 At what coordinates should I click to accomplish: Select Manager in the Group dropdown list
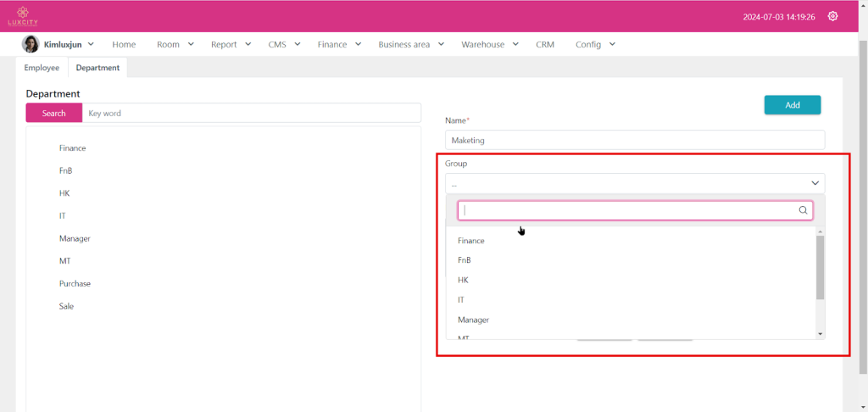(473, 320)
